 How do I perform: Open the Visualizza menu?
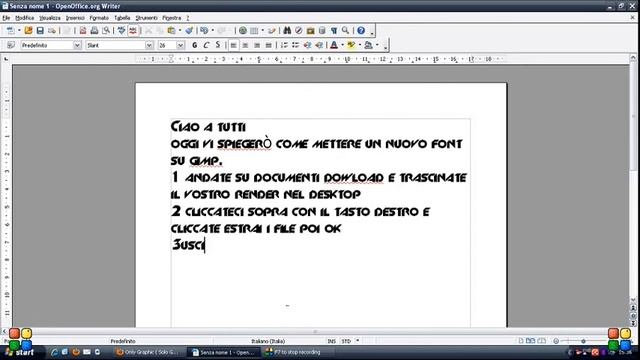(50, 18)
